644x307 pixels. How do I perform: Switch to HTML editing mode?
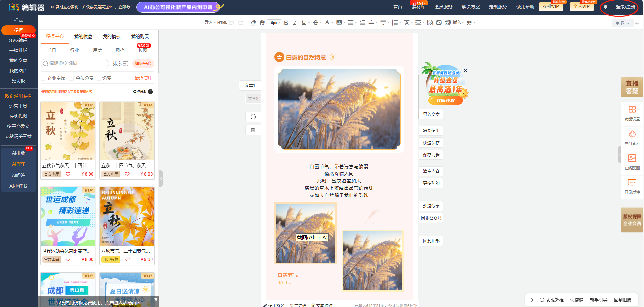[x=223, y=23]
